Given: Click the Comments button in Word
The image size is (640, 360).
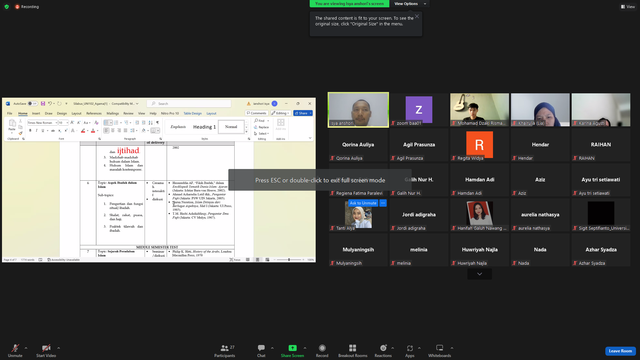Looking at the screenshot, I should [257, 113].
